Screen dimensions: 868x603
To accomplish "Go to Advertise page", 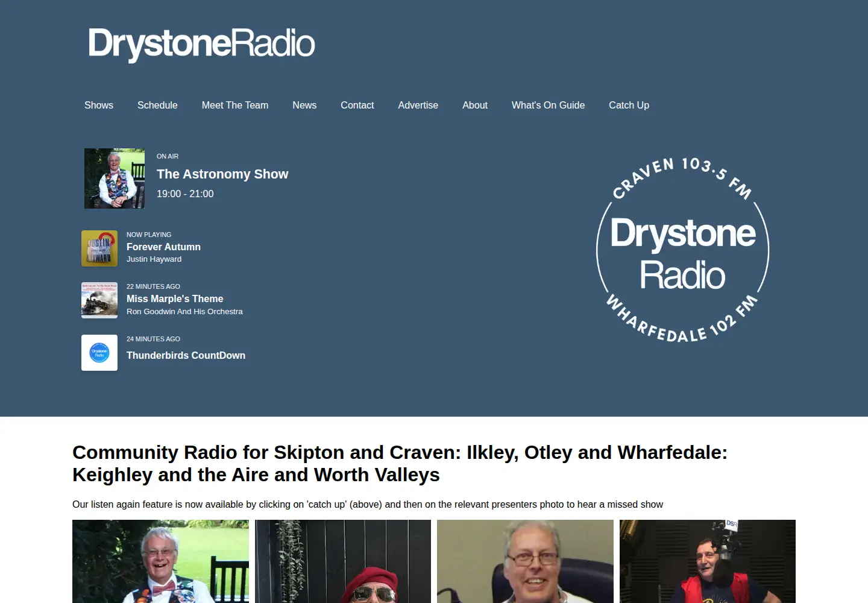I will coord(418,105).
